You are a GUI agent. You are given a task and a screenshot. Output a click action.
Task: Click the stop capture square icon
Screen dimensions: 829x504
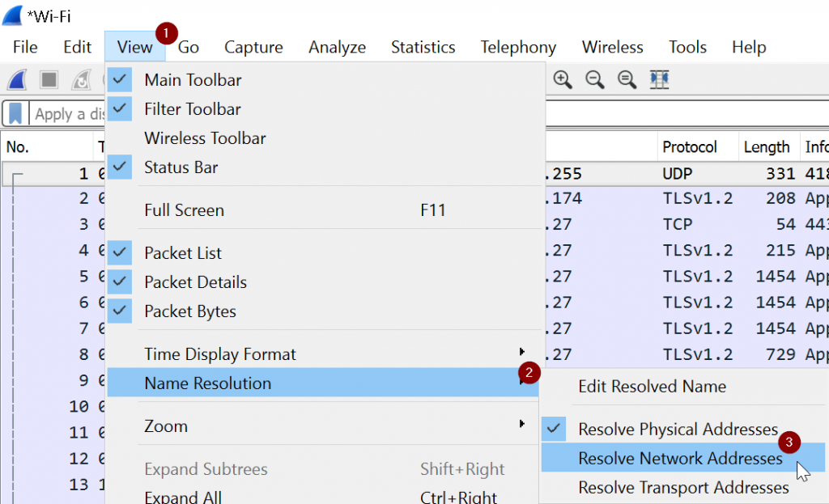pyautogui.click(x=49, y=80)
